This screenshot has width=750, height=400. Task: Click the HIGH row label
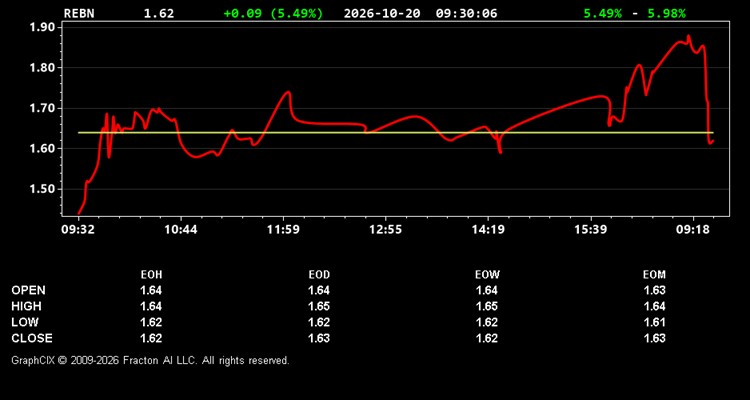tap(26, 306)
